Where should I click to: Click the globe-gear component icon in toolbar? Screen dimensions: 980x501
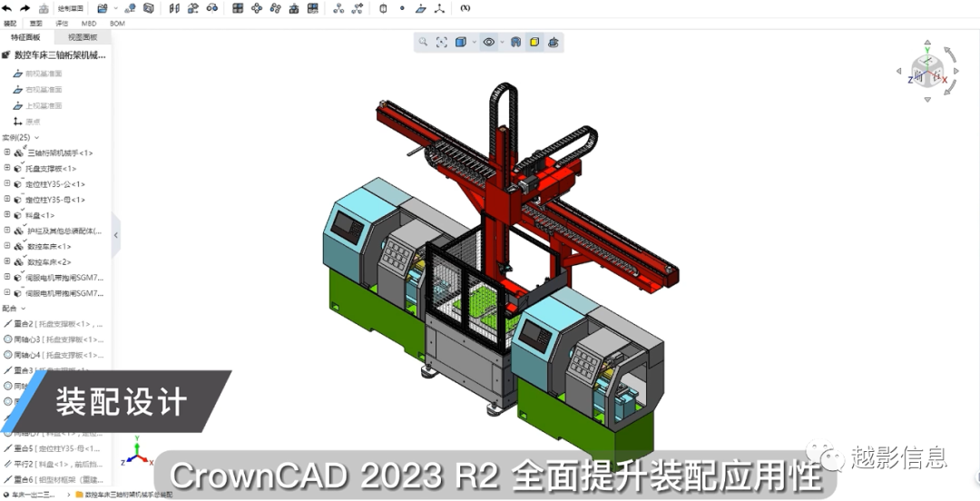[x=131, y=8]
